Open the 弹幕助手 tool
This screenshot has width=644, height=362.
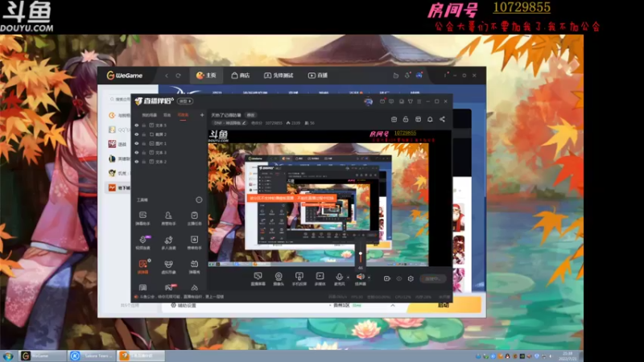[x=142, y=218]
